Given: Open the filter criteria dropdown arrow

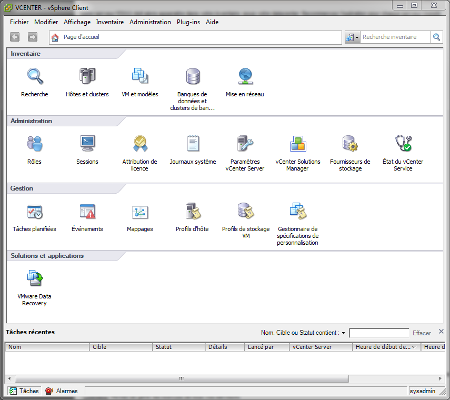Looking at the screenshot, I should [x=343, y=333].
